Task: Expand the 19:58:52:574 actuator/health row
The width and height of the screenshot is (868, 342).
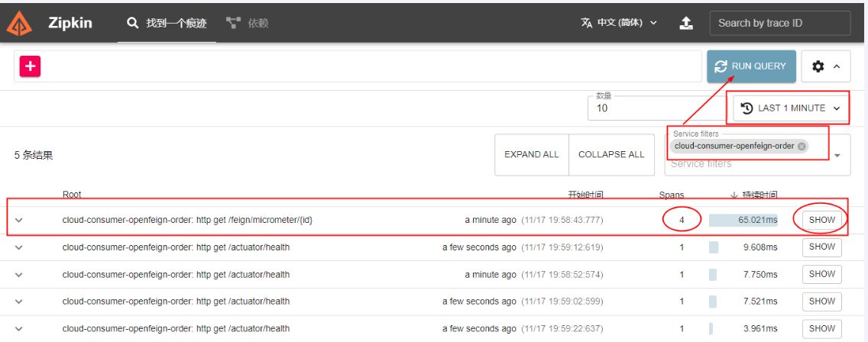Action: (19, 275)
